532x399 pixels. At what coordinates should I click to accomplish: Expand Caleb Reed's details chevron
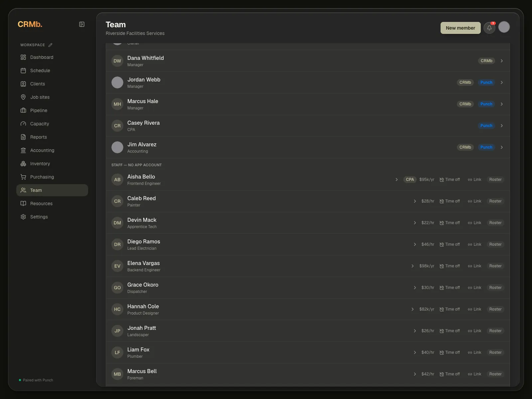[415, 201]
